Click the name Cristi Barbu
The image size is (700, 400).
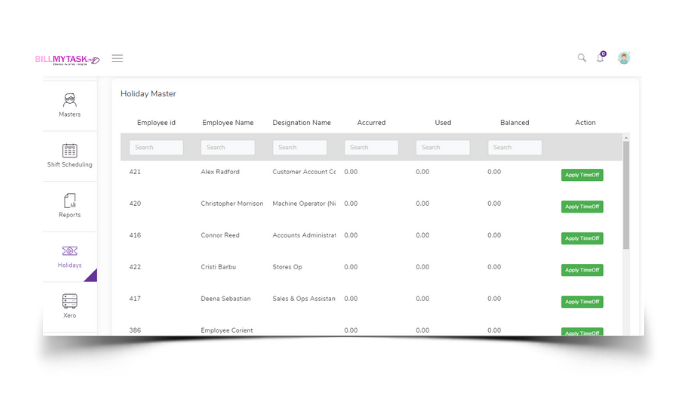[x=218, y=267]
